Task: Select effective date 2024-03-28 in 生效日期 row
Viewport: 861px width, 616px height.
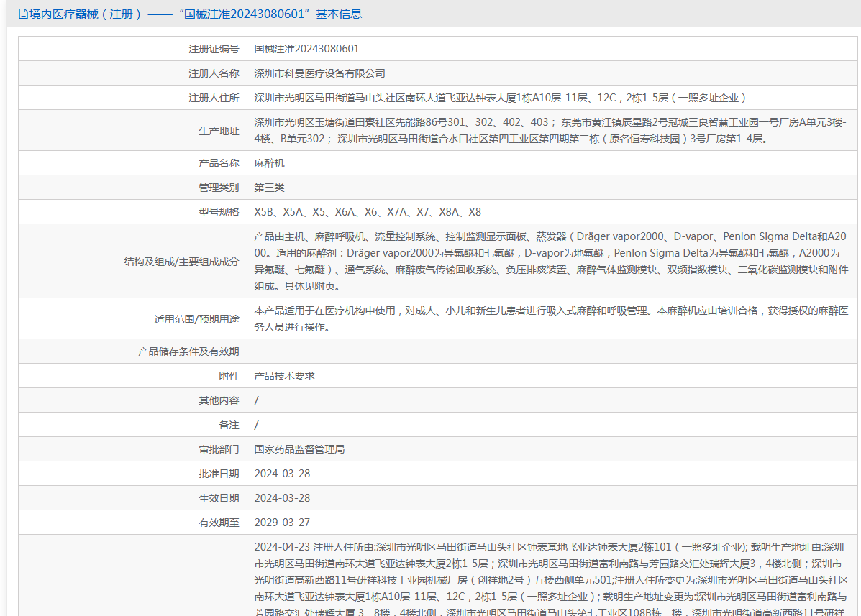Action: click(282, 498)
